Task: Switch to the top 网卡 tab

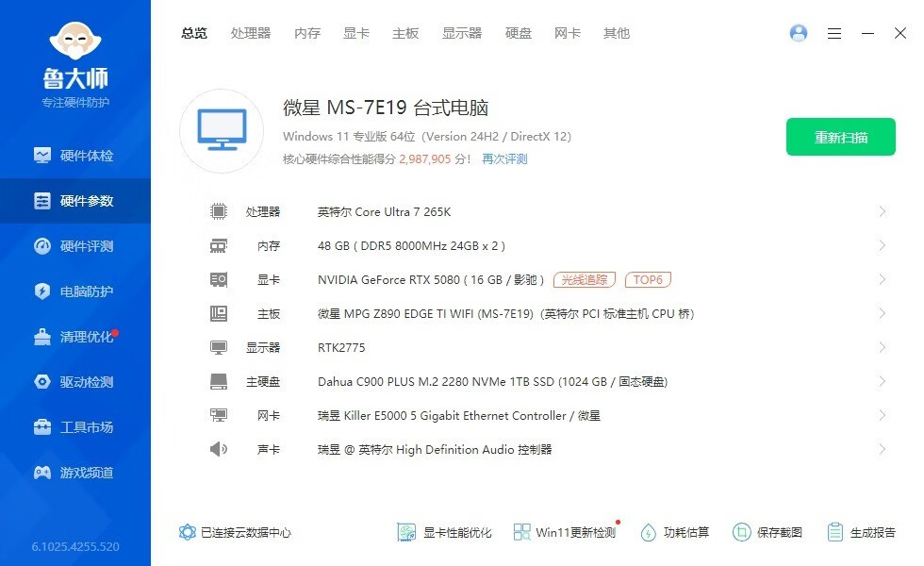Action: [x=567, y=33]
